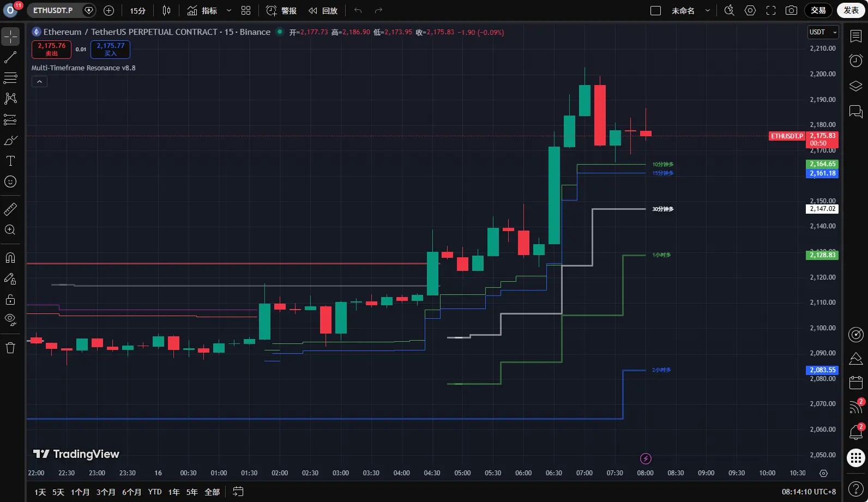Open the notifications bell panel

(856, 432)
